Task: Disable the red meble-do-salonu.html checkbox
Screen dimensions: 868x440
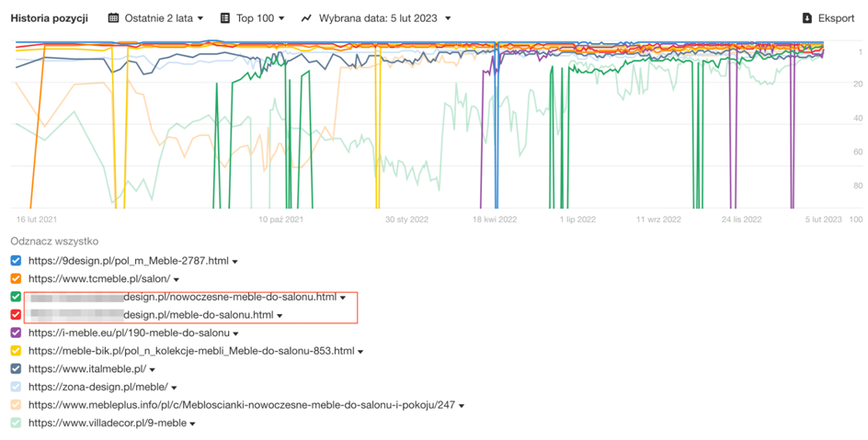Action: pyautogui.click(x=17, y=315)
